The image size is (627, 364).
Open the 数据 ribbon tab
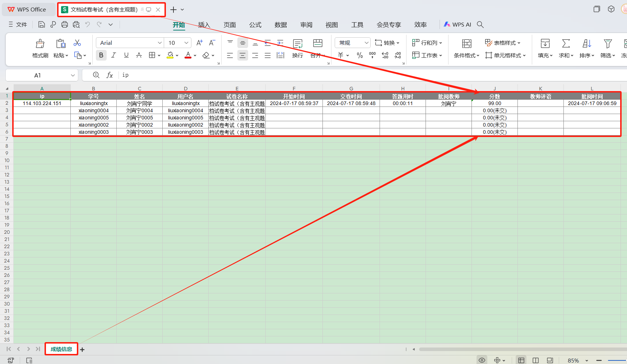(280, 25)
